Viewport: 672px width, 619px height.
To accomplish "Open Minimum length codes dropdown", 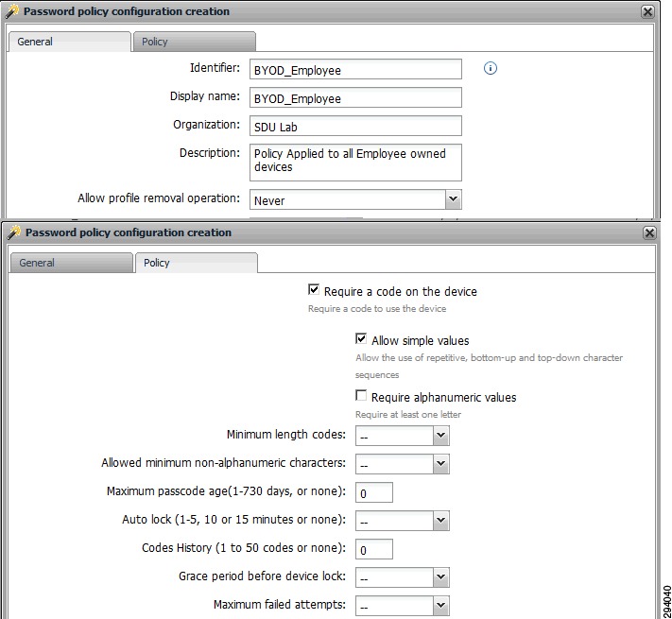I will [x=441, y=436].
